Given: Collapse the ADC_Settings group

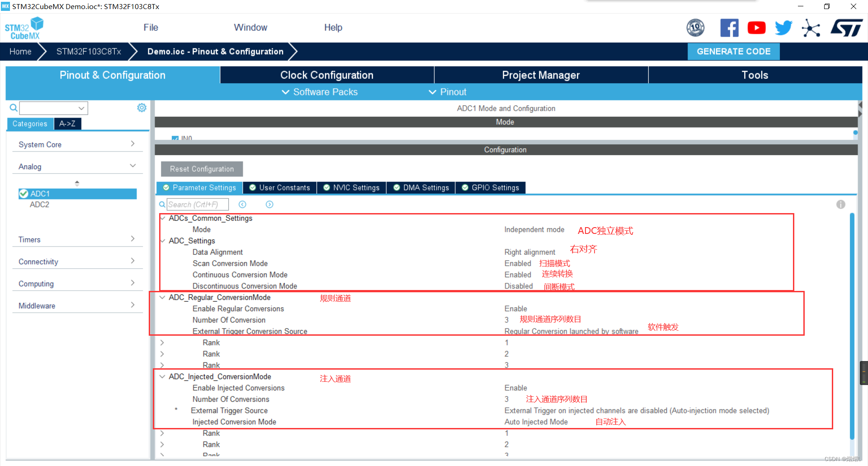Looking at the screenshot, I should tap(162, 241).
